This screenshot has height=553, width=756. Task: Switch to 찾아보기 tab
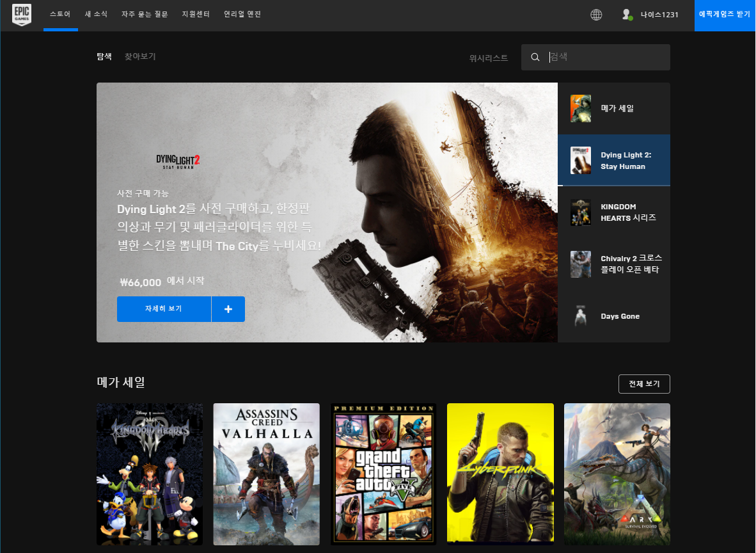coord(140,56)
